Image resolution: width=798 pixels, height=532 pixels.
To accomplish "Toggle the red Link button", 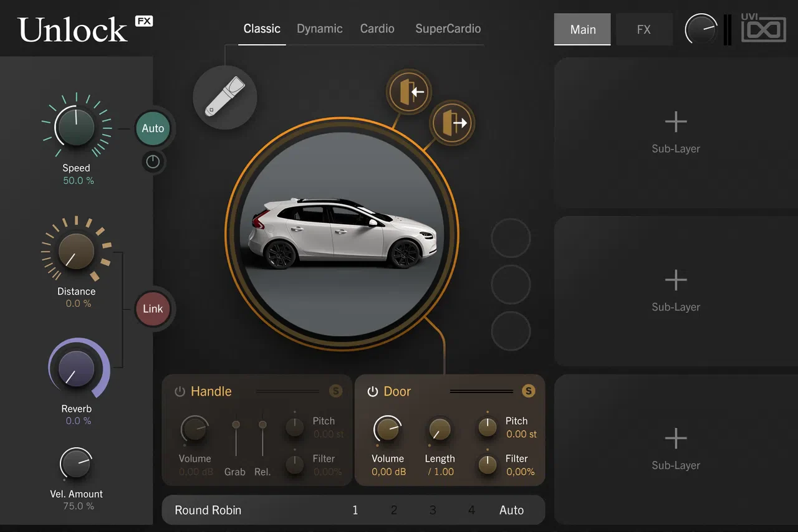I will (x=153, y=309).
